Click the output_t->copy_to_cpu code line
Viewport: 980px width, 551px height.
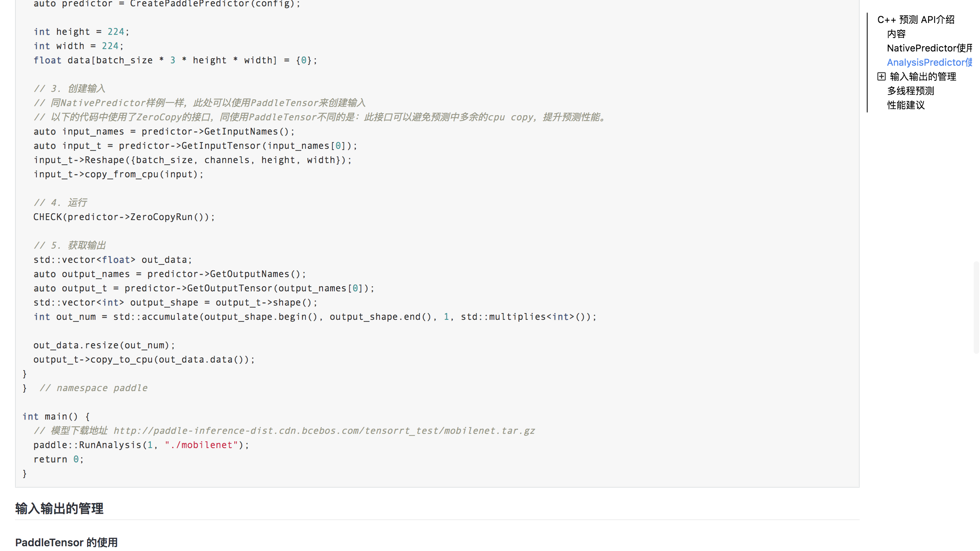coord(144,359)
